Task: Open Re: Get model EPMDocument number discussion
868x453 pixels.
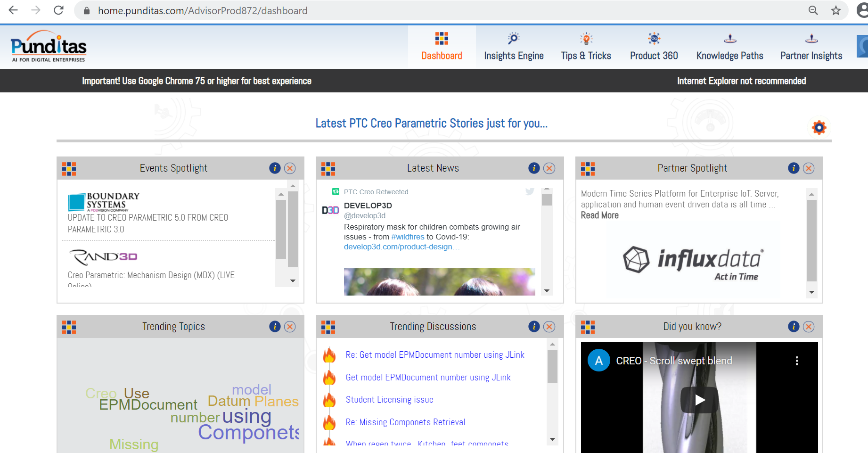Action: [435, 355]
